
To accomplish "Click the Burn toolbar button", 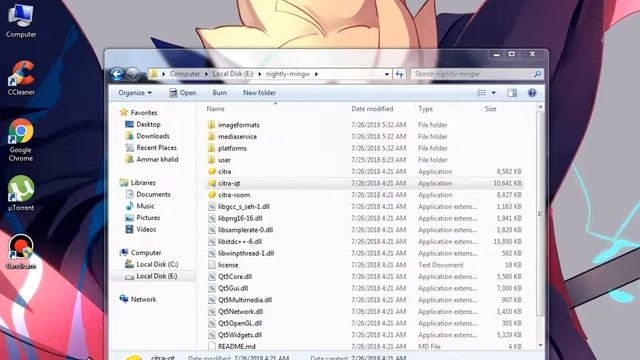I will click(220, 93).
